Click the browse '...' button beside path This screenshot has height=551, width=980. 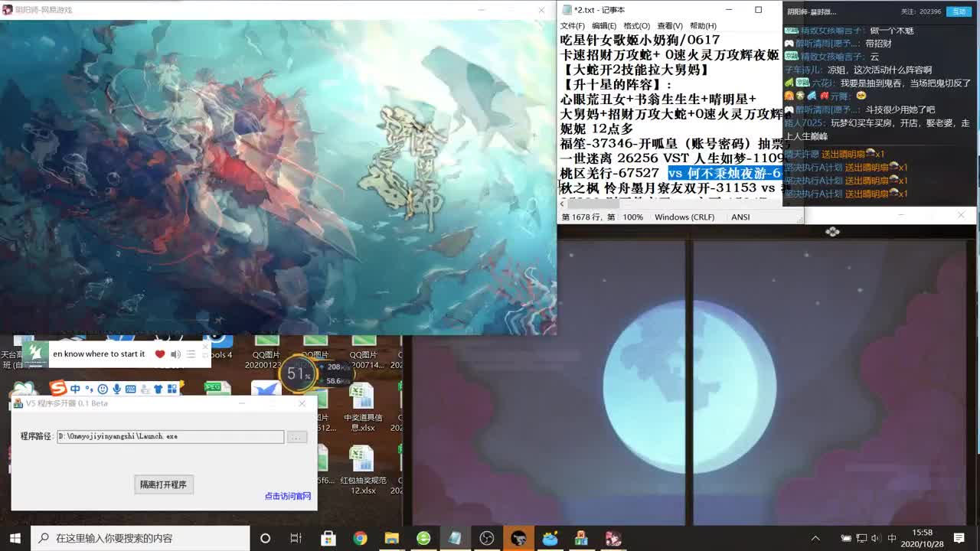[297, 436]
